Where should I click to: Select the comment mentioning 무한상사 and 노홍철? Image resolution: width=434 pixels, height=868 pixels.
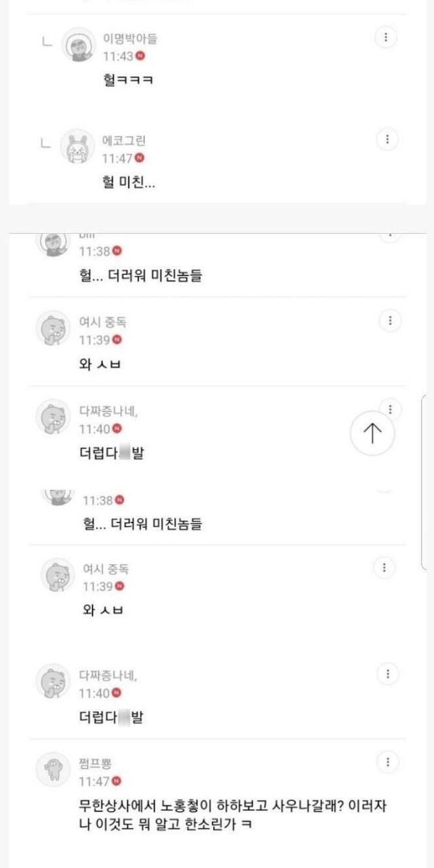233,815
